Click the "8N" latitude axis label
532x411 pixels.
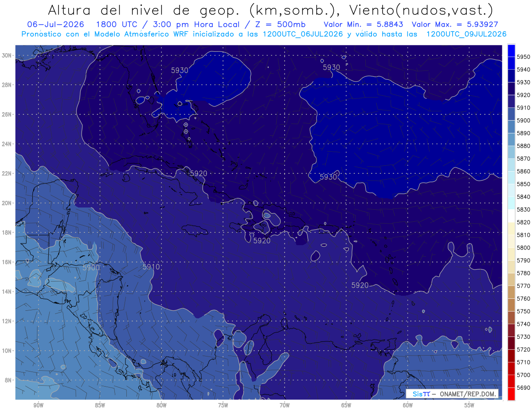(8, 380)
